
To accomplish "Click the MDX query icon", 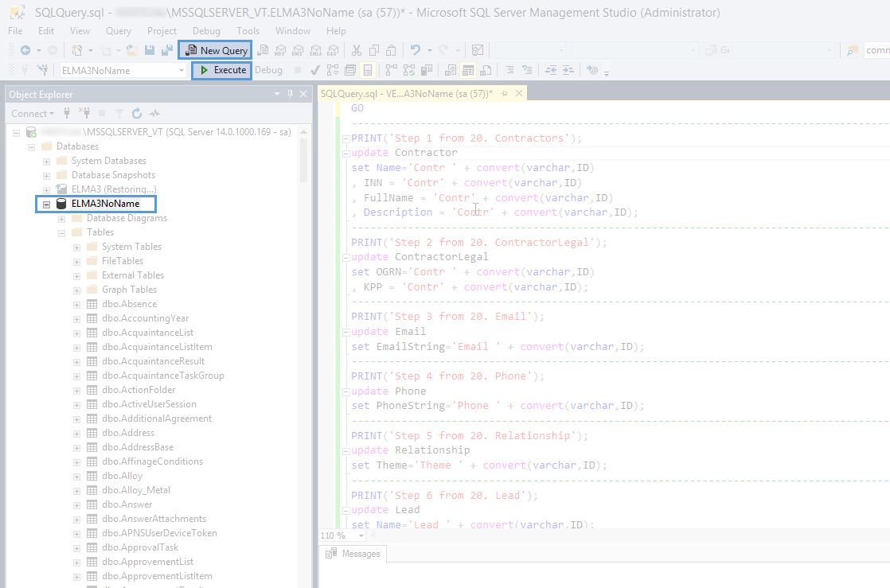I will click(280, 50).
